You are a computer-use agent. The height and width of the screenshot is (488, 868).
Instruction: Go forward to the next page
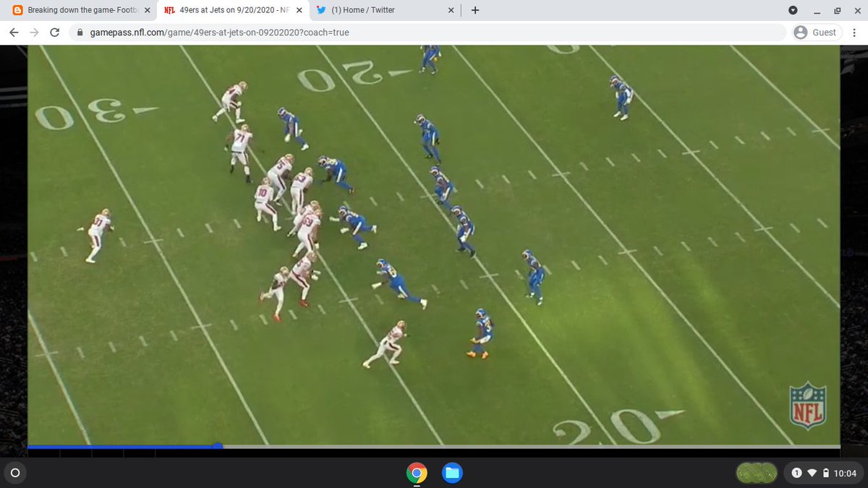(34, 33)
